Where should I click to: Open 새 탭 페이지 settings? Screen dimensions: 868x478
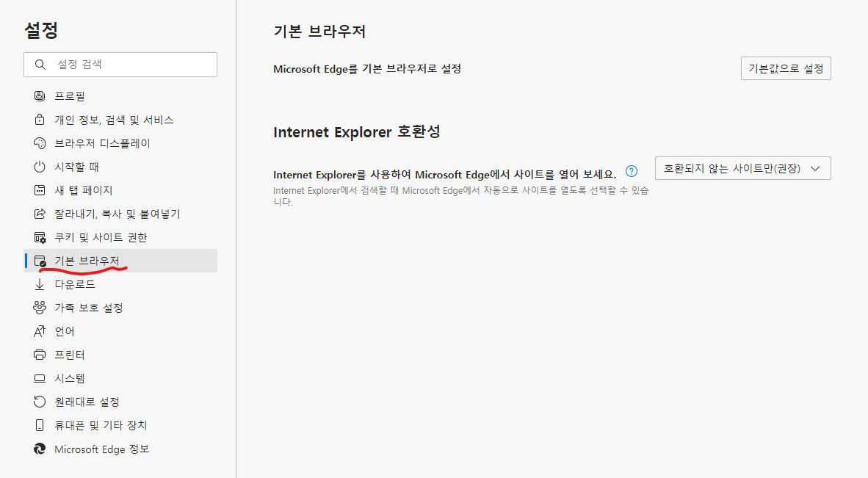pyautogui.click(x=120, y=190)
